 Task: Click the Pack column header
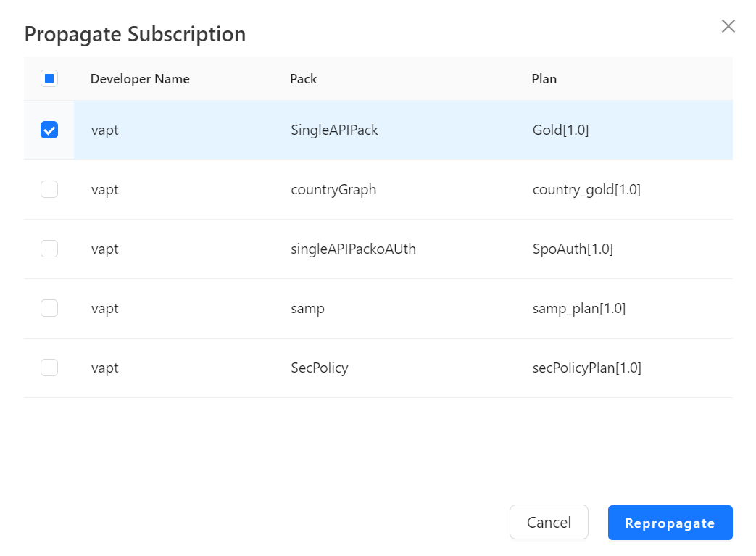point(303,79)
